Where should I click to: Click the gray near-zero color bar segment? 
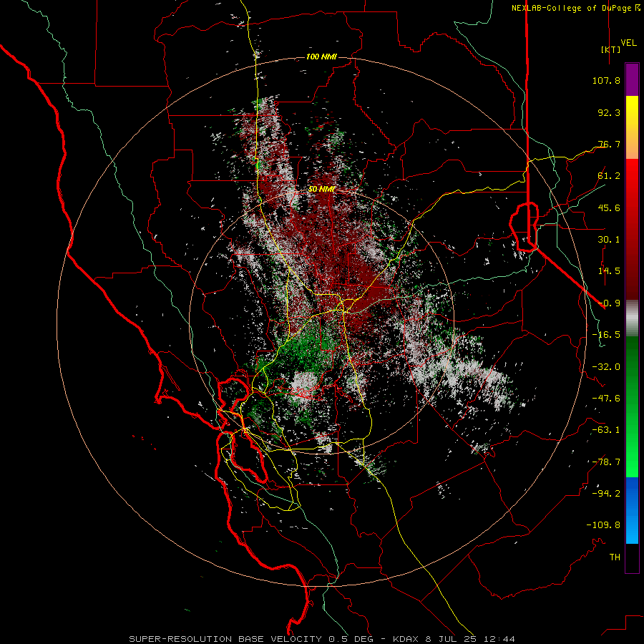pyautogui.click(x=632, y=318)
